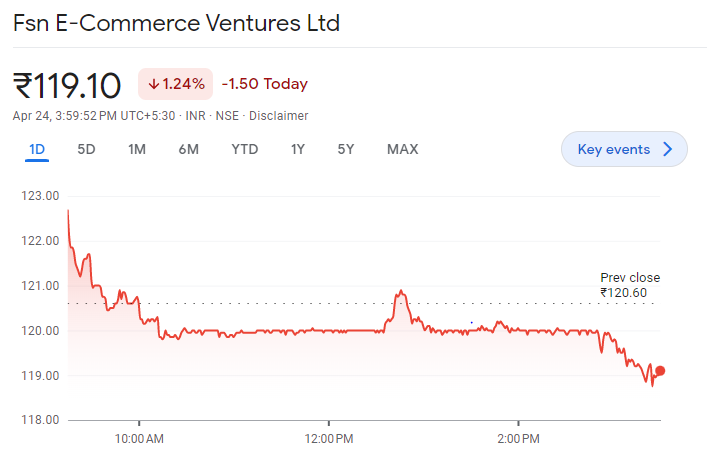View the 1Y price history
Viewport: 707px width, 461px height.
tap(298, 150)
